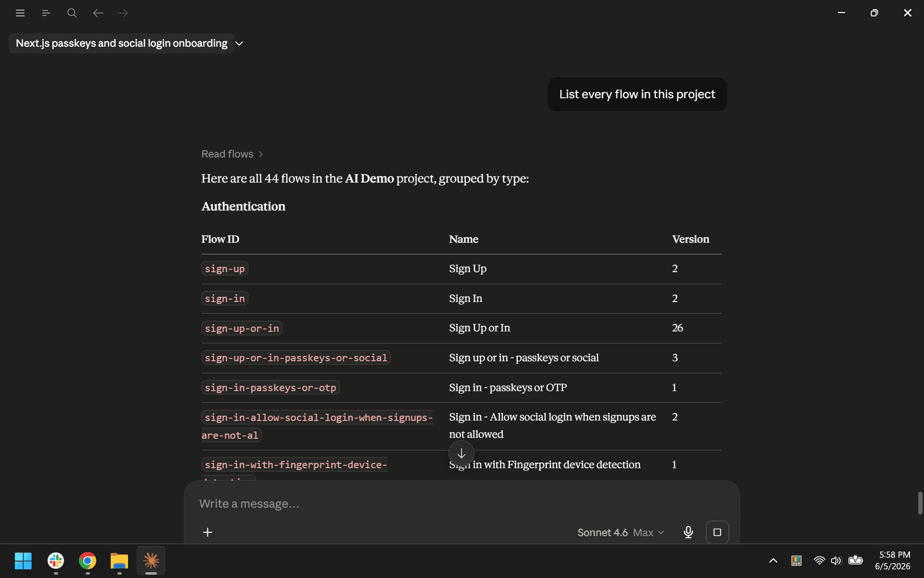Click the chat scrollbar thumb
Screen dimensions: 924x578
click(x=920, y=503)
